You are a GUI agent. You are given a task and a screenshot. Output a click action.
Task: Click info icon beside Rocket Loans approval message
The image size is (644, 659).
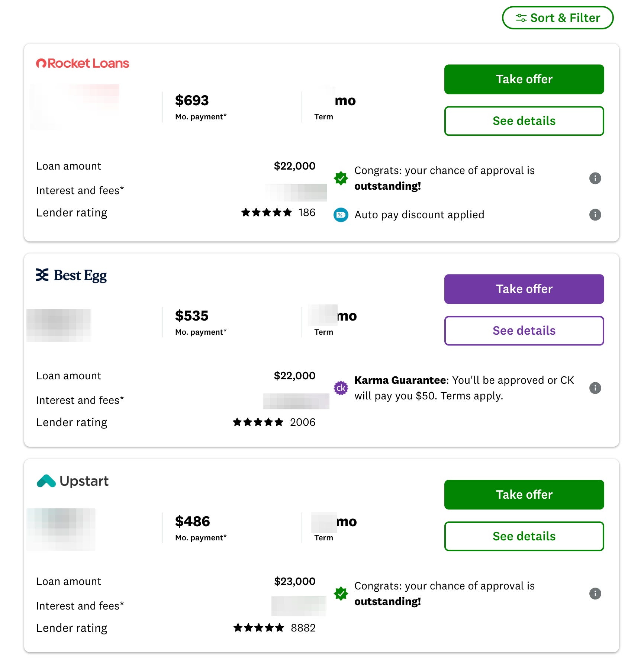(x=595, y=178)
